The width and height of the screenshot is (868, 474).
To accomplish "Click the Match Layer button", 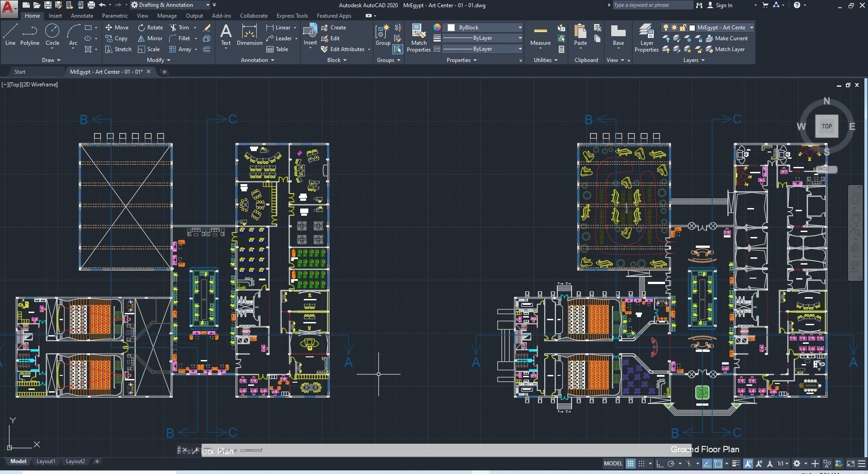I will 726,49.
